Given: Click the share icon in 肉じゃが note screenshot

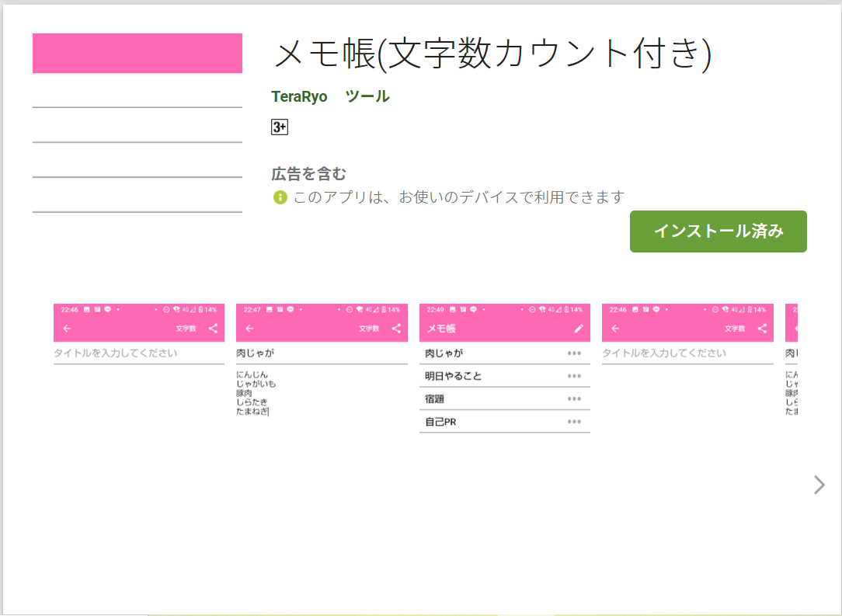Looking at the screenshot, I should [x=396, y=329].
